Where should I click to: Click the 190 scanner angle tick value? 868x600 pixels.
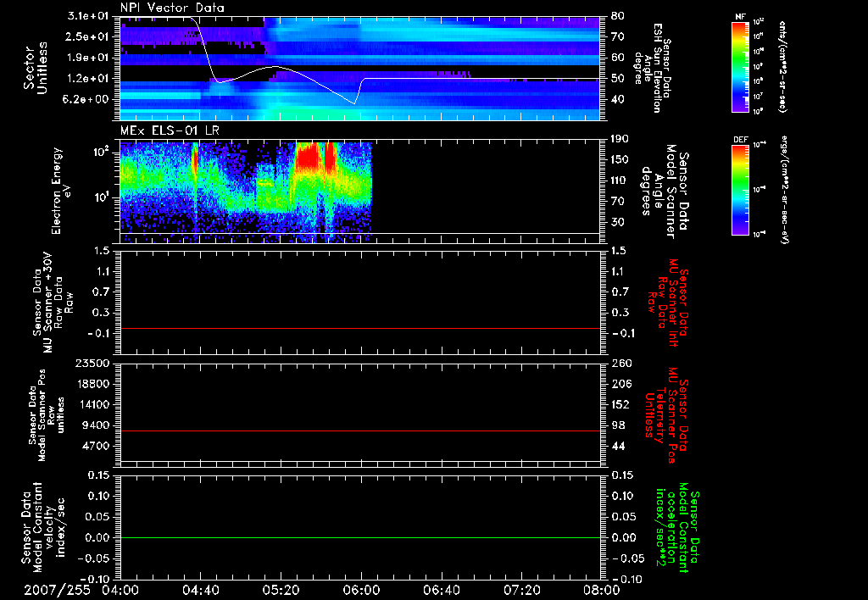[x=620, y=139]
